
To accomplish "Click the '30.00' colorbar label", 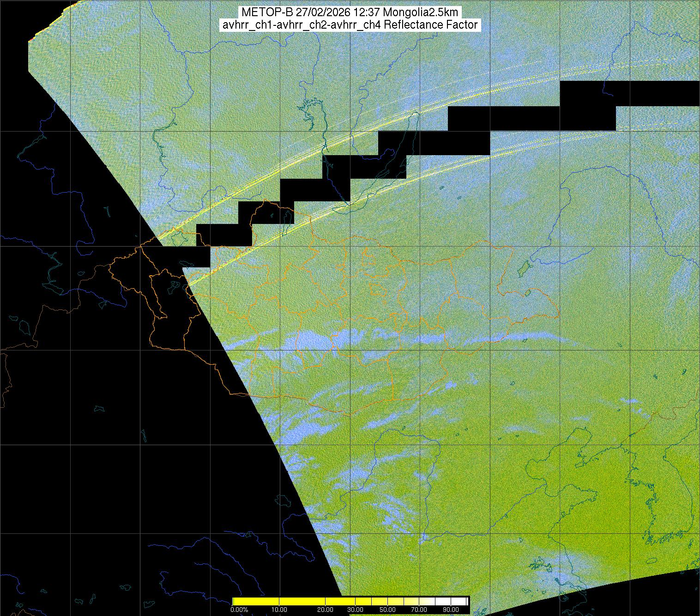I will [355, 610].
